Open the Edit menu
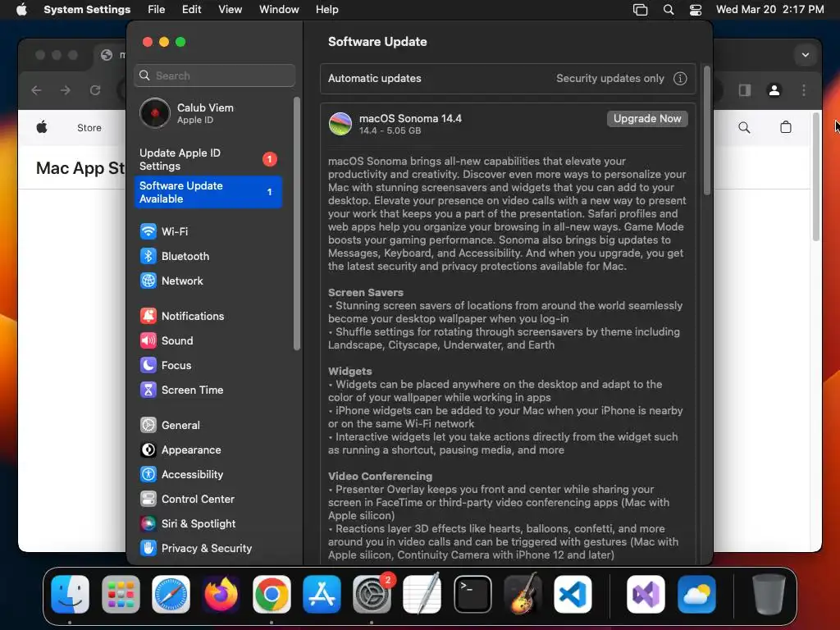Viewport: 840px width, 630px height. 191,10
